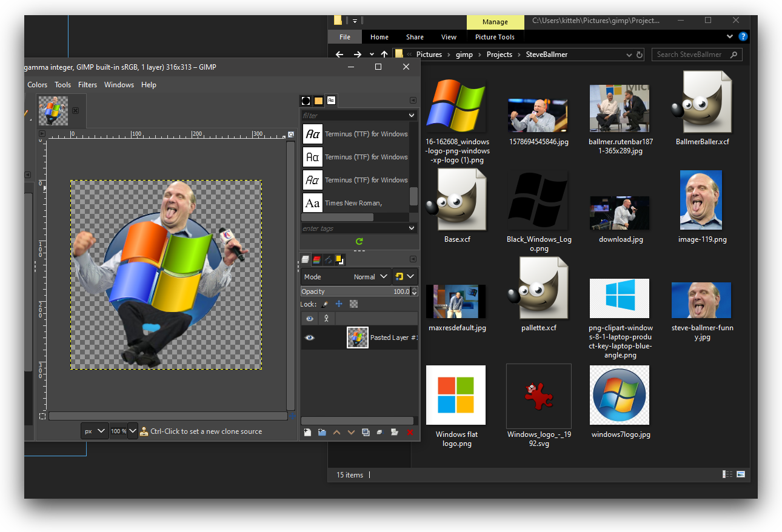The image size is (782, 532).
Task: Create a new layer in GIMP
Action: (307, 432)
